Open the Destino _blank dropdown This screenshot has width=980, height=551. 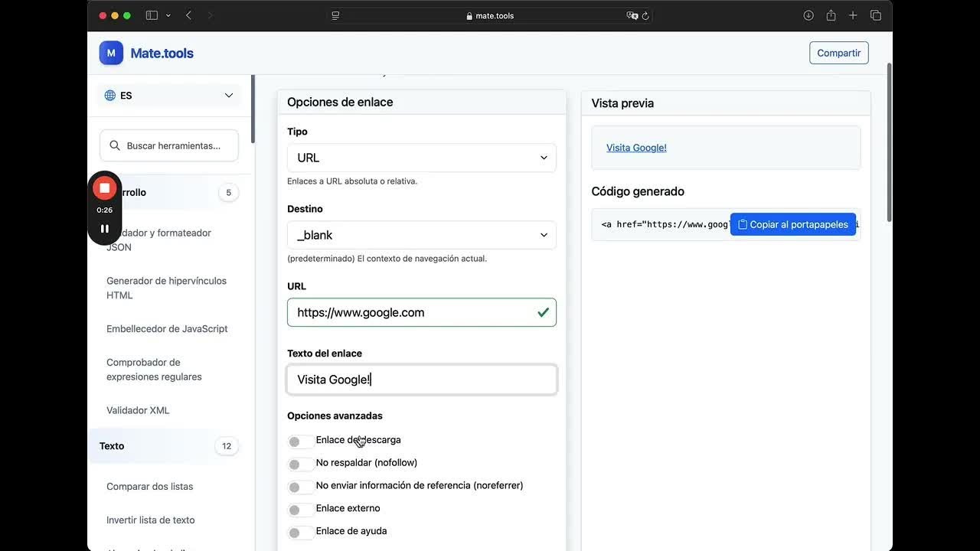click(x=422, y=235)
